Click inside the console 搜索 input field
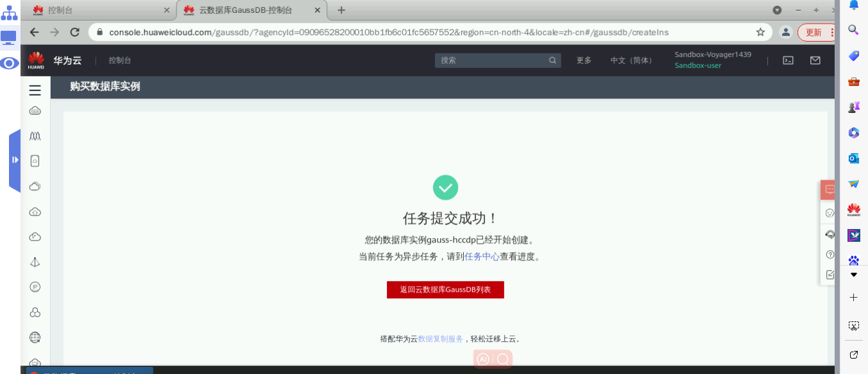The width and height of the screenshot is (868, 374). pos(491,60)
